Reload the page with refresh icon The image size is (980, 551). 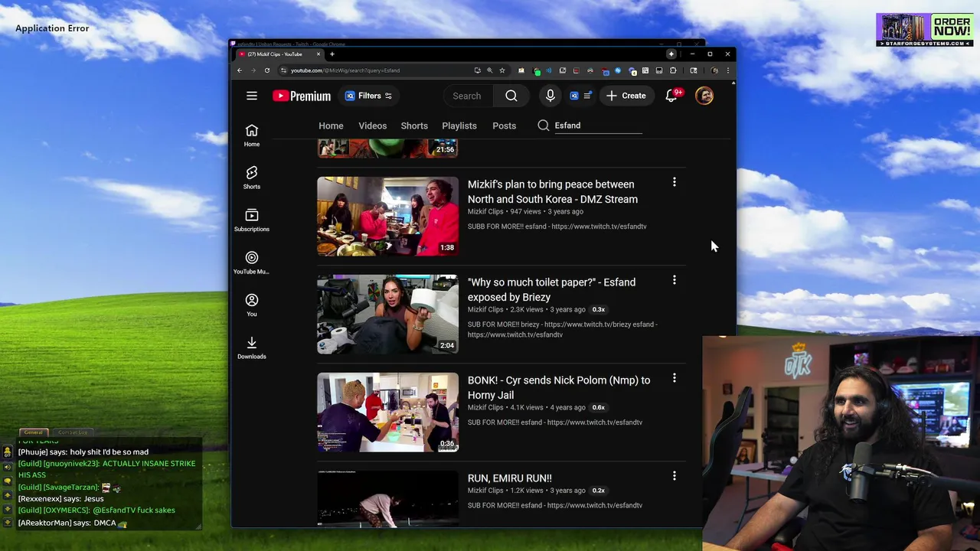point(267,70)
